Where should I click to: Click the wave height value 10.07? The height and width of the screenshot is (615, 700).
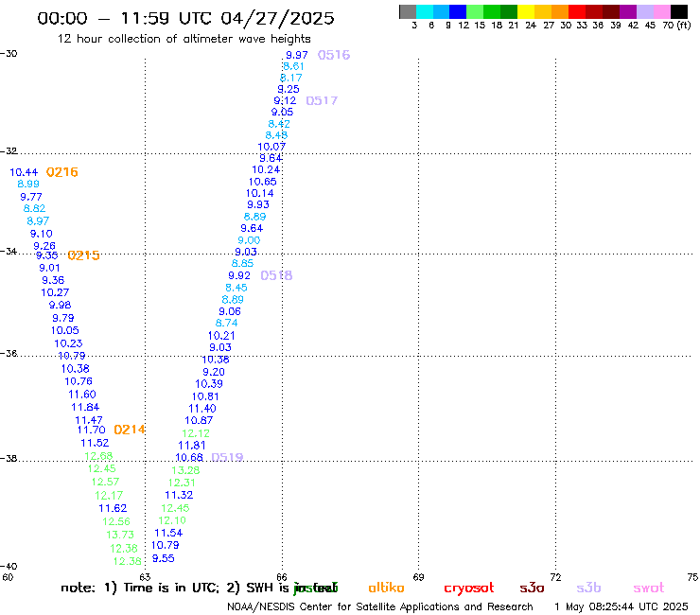tap(271, 147)
